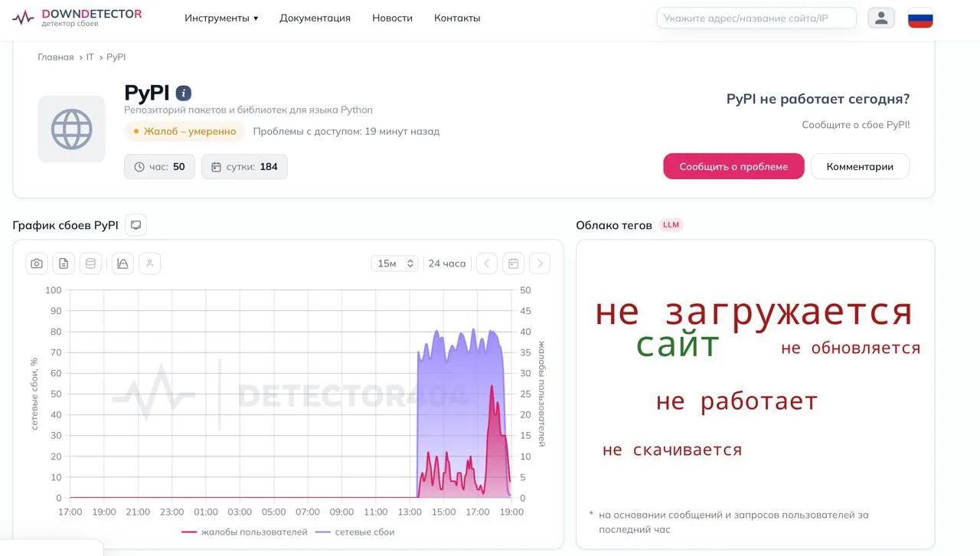Click the не работает tag

737,401
